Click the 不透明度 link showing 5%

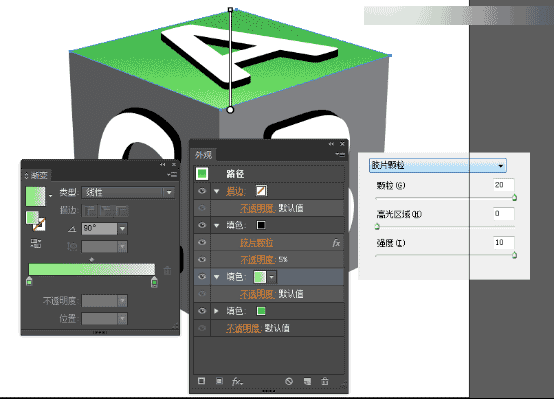pyautogui.click(x=258, y=260)
